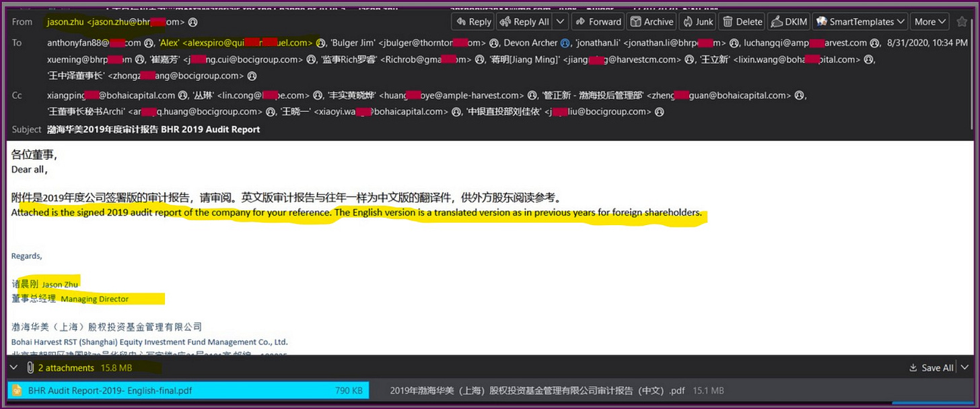Click contact icon after 中银直投部刘佳依 address

660,112
